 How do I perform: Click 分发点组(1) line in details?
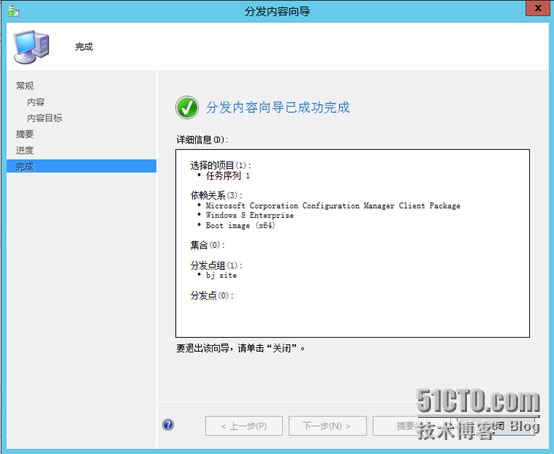click(216, 265)
